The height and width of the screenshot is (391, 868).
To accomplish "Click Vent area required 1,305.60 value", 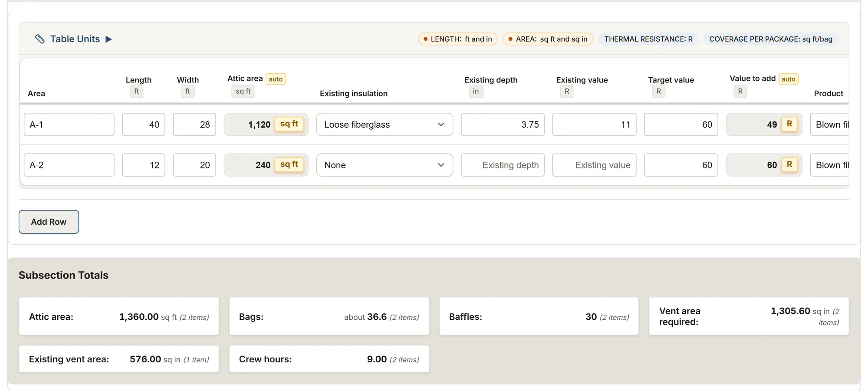I will [x=790, y=311].
